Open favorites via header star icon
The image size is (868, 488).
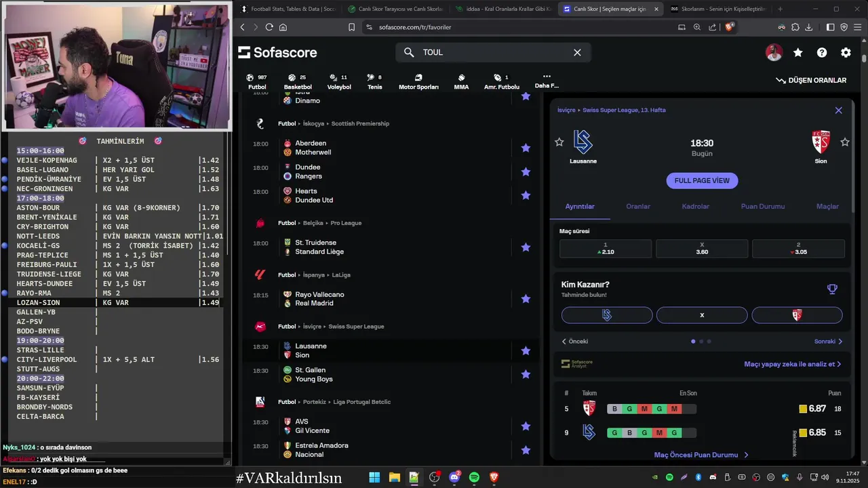pos(798,52)
